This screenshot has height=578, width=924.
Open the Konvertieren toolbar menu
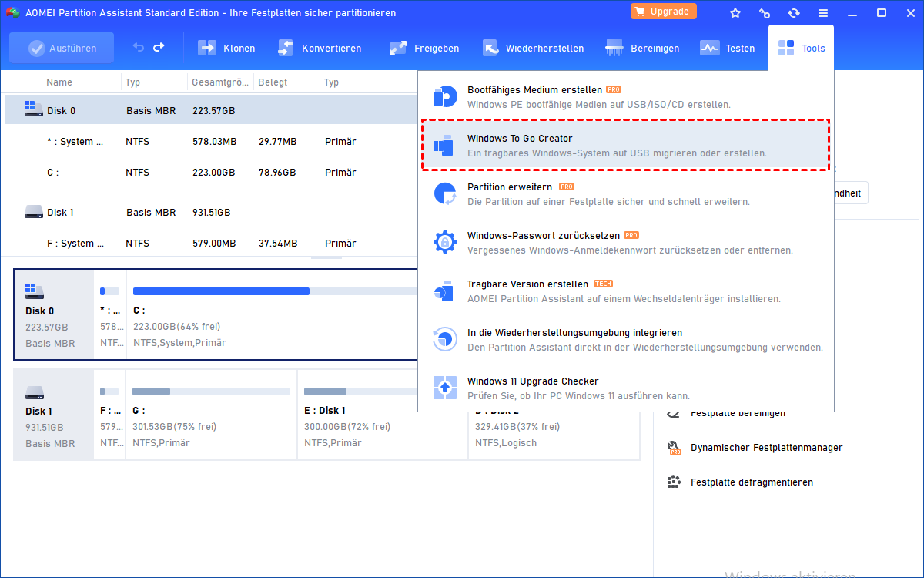pyautogui.click(x=319, y=48)
